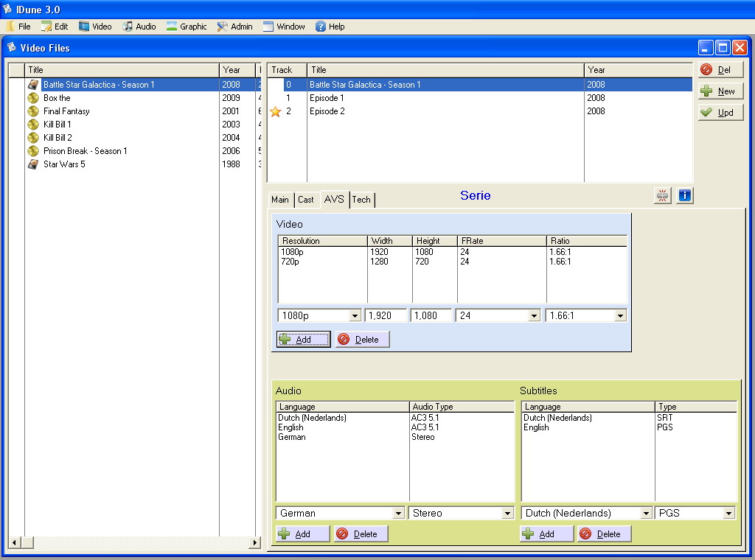
Task: Click the star icon on track 2
Action: [x=276, y=111]
